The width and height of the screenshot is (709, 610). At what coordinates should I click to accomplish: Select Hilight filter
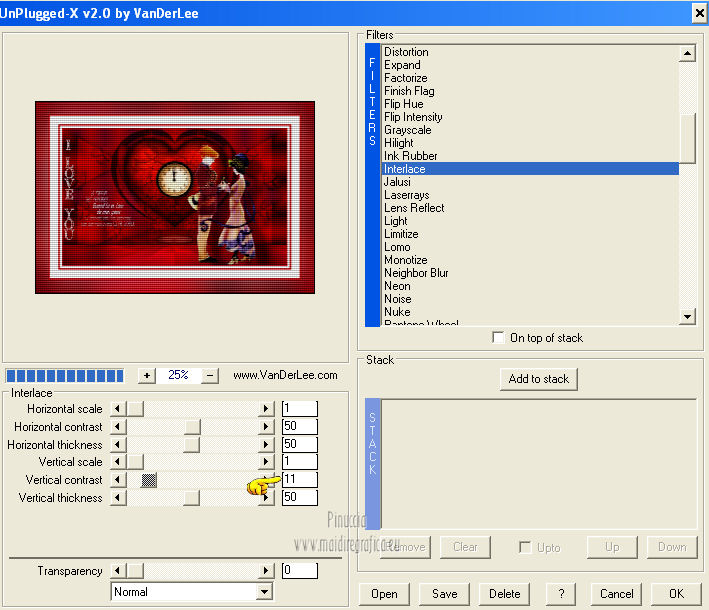[530, 143]
